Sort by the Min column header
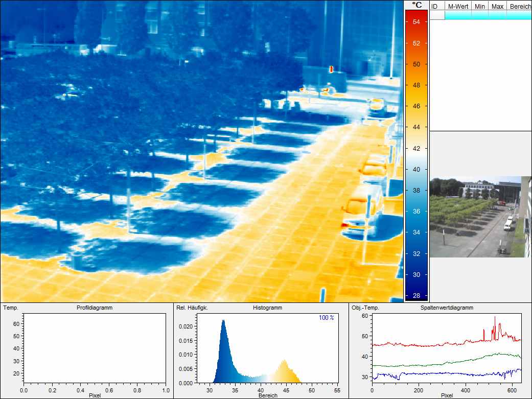This screenshot has width=532, height=399. [x=479, y=6]
